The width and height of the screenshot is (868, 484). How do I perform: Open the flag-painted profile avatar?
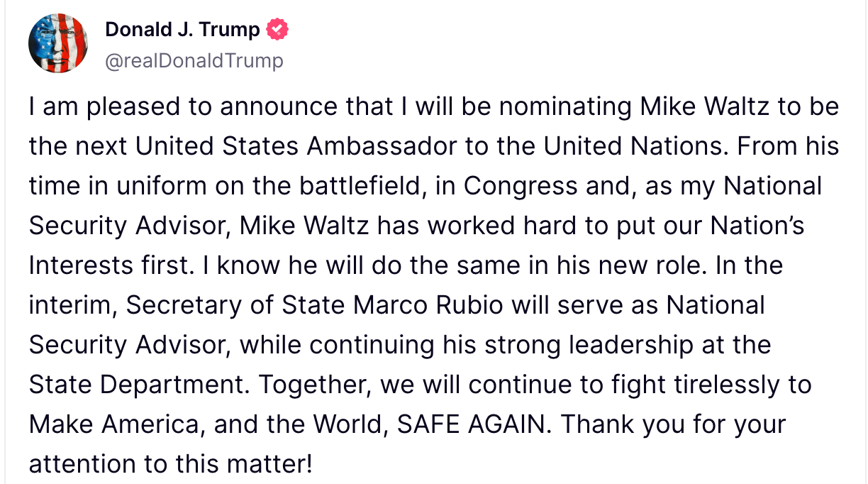tap(58, 43)
